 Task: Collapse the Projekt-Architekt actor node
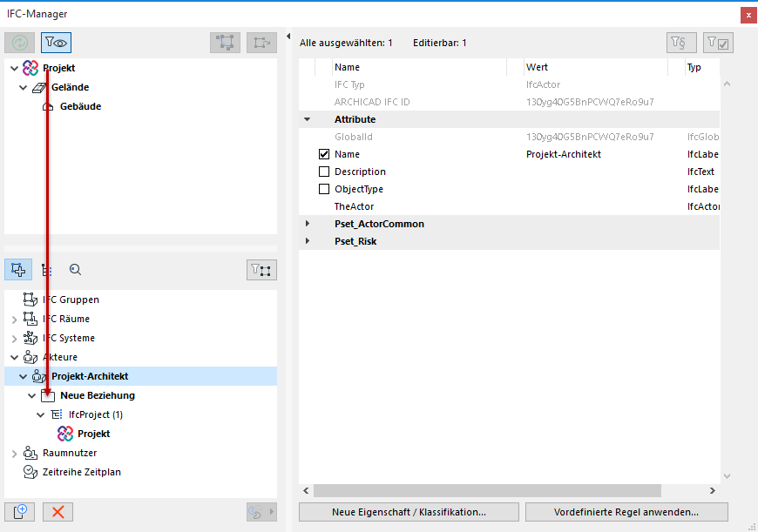(x=24, y=377)
